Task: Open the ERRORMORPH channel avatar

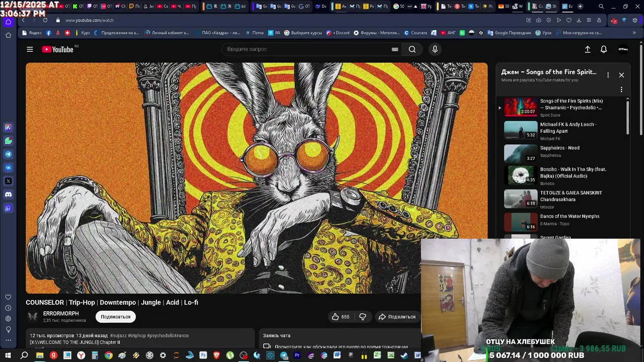Action: (33, 317)
